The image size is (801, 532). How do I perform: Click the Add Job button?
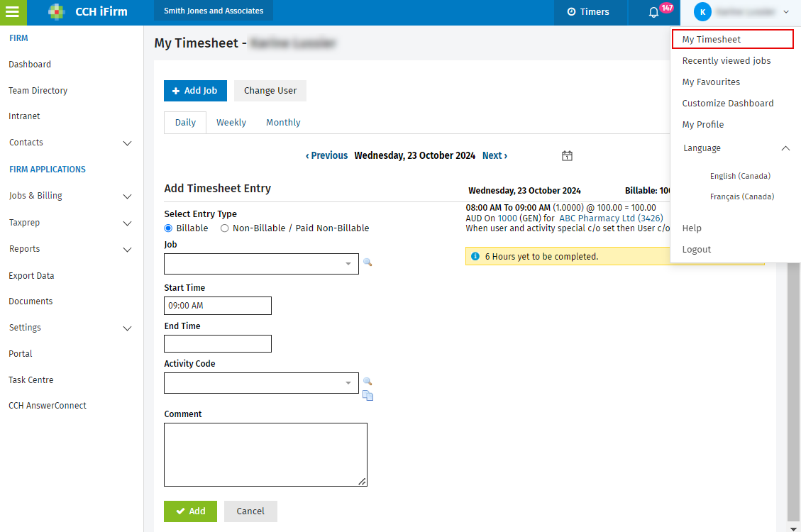coord(195,91)
